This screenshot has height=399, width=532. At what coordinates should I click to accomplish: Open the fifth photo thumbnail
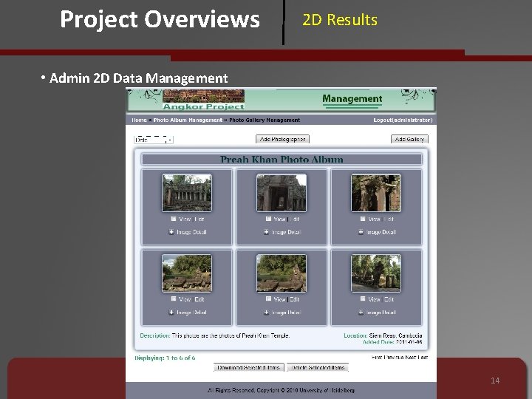[282, 273]
